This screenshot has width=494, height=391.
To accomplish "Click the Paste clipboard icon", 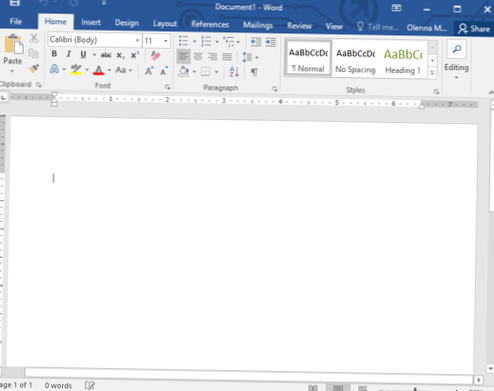I will (13, 44).
